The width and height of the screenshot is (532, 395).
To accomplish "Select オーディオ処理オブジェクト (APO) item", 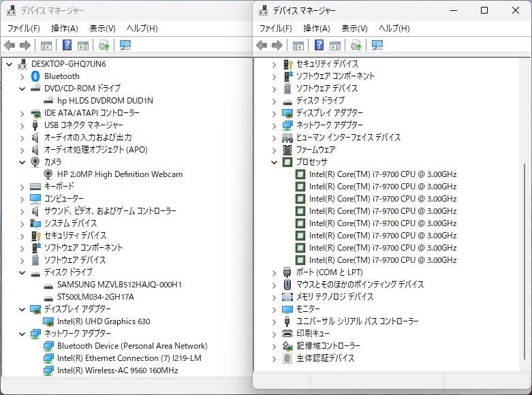I will tap(95, 150).
